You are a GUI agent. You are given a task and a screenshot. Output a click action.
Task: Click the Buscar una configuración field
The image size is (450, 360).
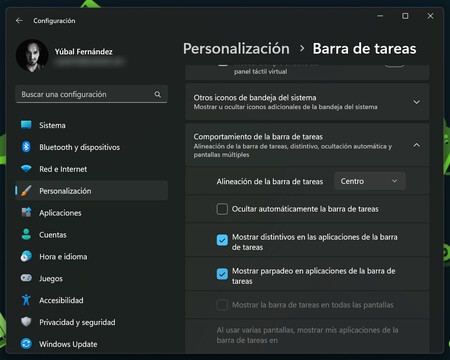pyautogui.click(x=91, y=94)
